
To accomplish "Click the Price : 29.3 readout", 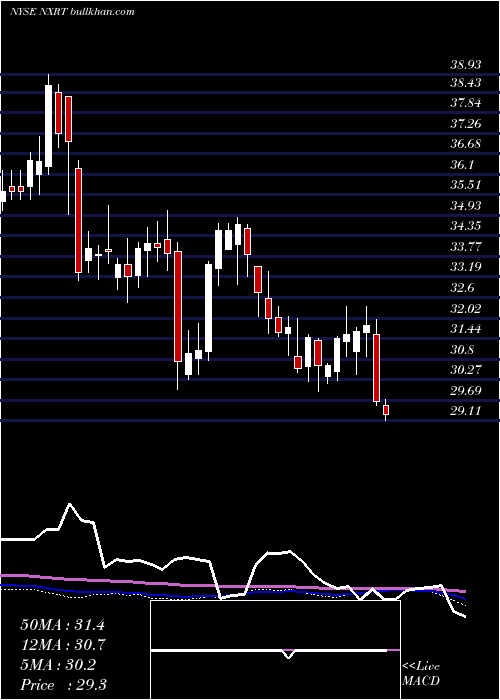I will point(62,685).
